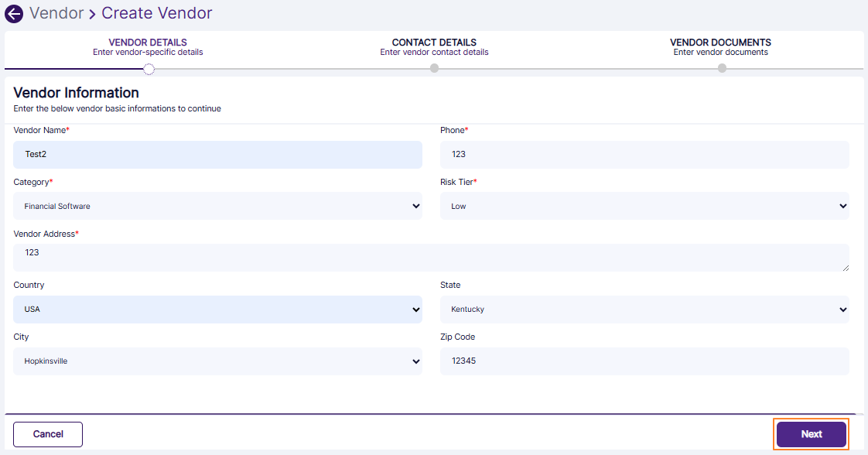Viewport: 868px width, 455px height.
Task: Open the Risk Tier dropdown
Action: tap(644, 206)
